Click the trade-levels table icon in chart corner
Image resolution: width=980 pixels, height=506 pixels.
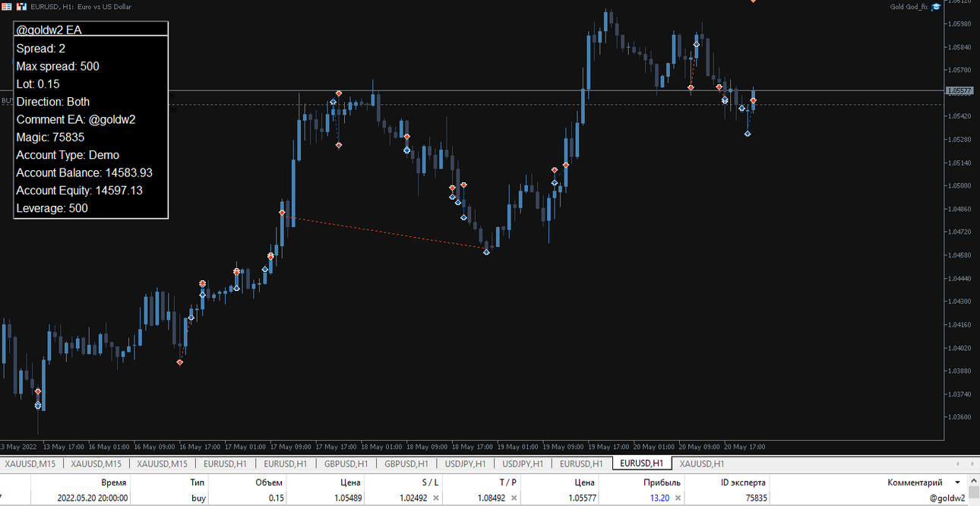(7, 7)
